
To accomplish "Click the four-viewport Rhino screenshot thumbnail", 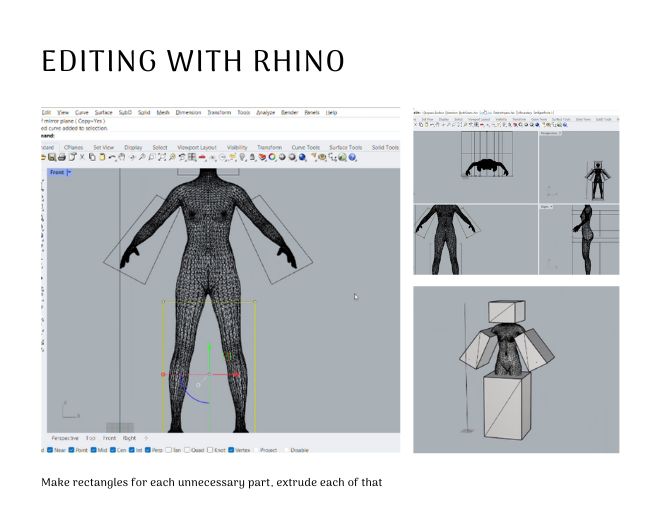I will pyautogui.click(x=516, y=192).
